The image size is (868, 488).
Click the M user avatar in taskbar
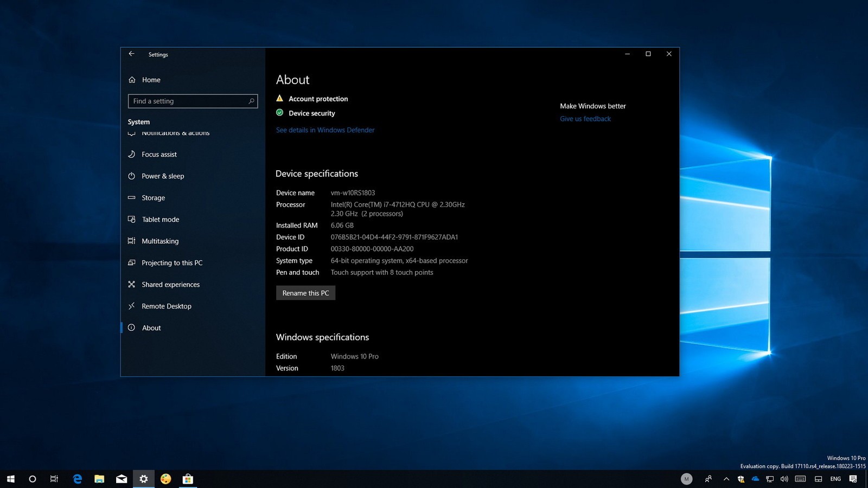pos(687,479)
